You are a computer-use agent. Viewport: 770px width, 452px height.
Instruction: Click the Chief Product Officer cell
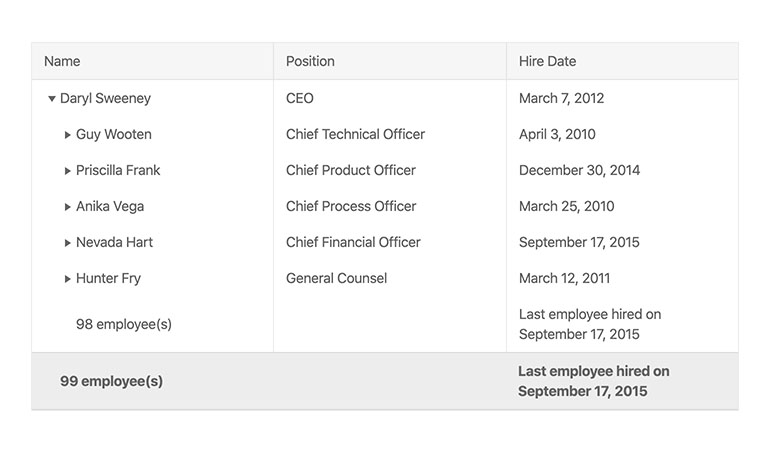(x=390, y=170)
